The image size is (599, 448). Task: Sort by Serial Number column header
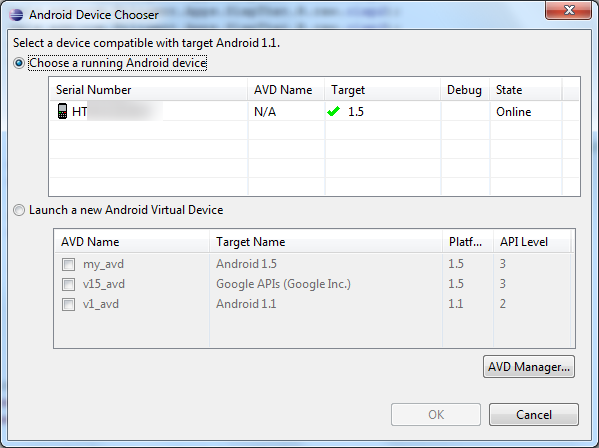tap(149, 90)
